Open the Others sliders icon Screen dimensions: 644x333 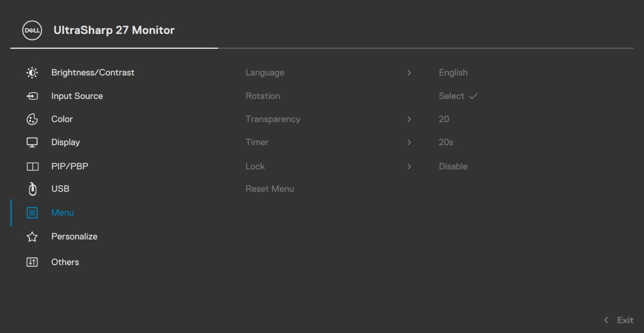32,262
